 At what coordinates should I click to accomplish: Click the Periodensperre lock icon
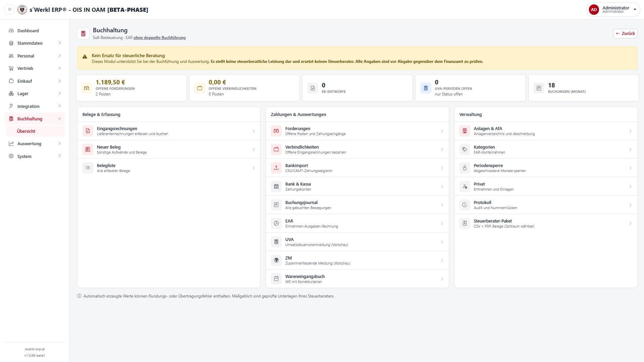coord(465,168)
